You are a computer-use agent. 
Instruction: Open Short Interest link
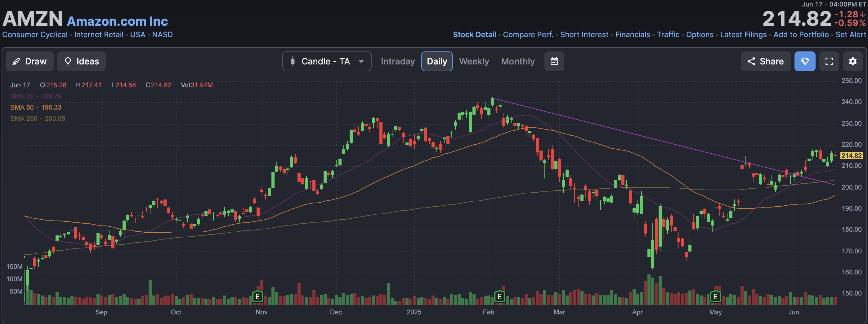(584, 35)
